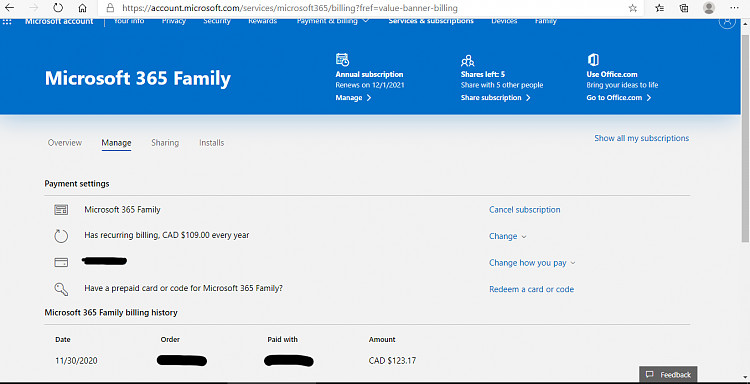Screen dimensions: 750x384
Task: Switch to the Sharing tab
Action: [165, 143]
